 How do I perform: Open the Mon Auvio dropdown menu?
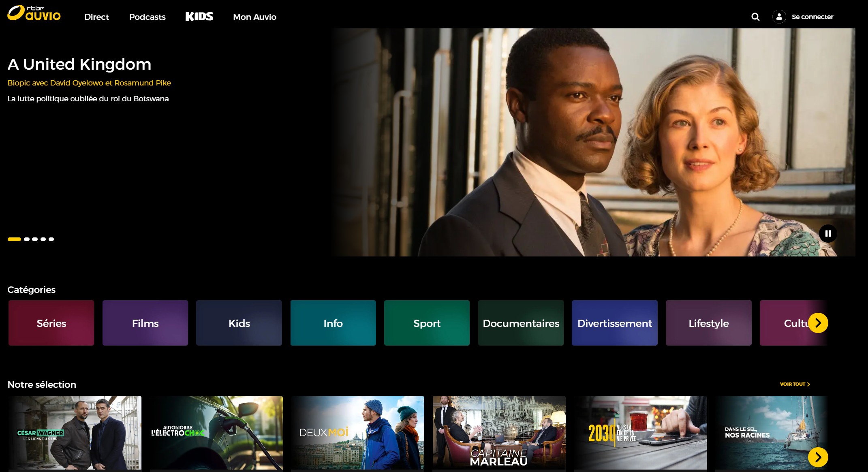tap(254, 16)
